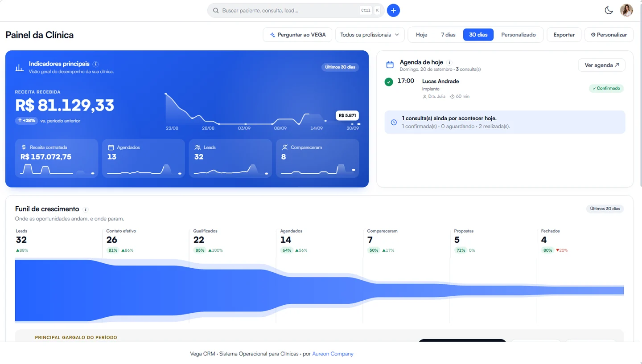This screenshot has width=642, height=364.
Task: Click the Últimos 30 dias badge in blue card
Action: tap(340, 67)
